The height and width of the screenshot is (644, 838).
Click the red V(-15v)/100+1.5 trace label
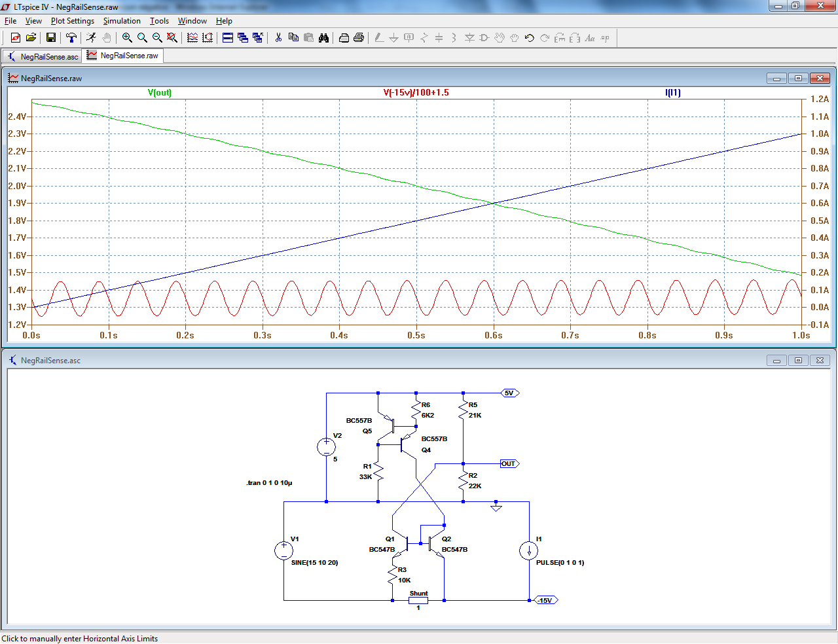coord(416,92)
